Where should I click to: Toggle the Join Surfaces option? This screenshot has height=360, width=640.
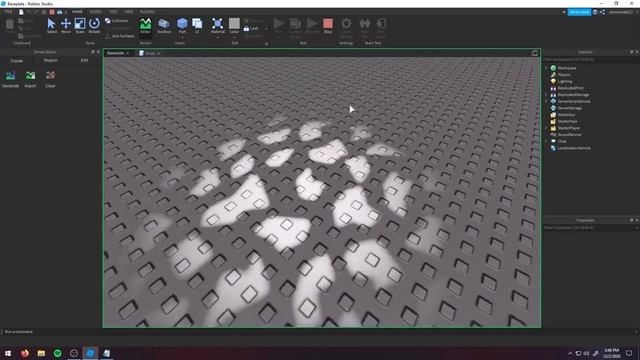click(120, 36)
